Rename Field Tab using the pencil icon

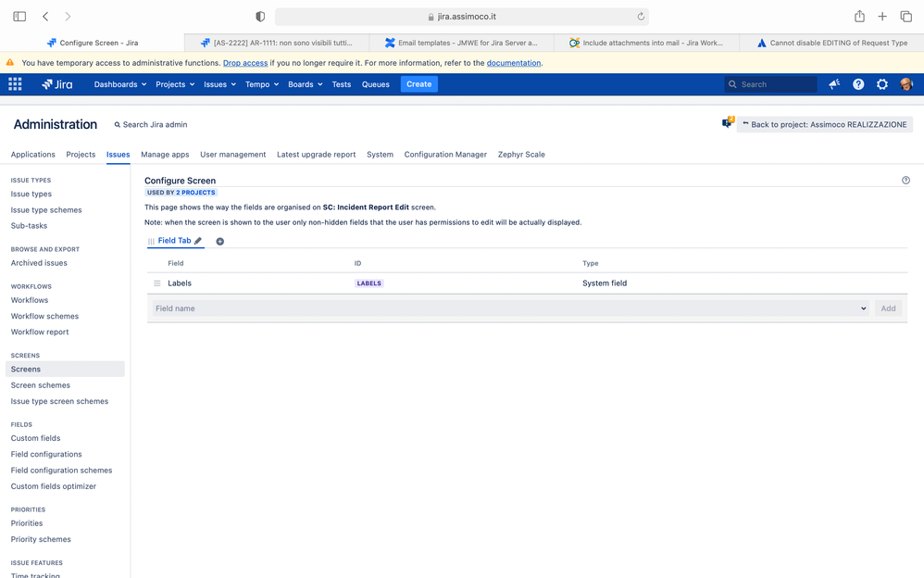coord(199,240)
